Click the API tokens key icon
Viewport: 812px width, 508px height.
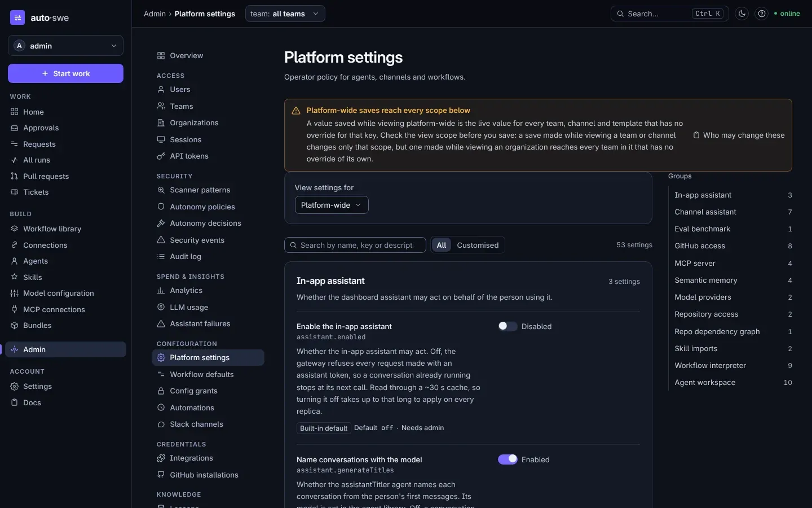[x=161, y=156]
